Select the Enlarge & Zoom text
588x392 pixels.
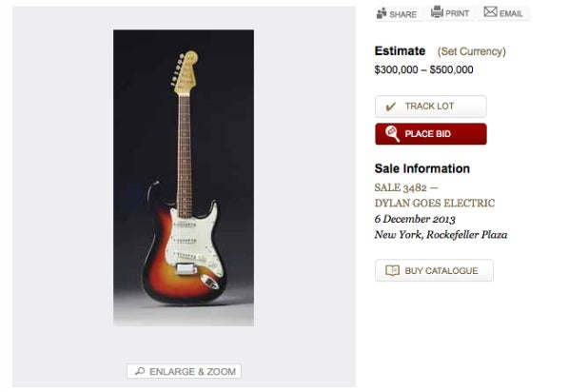(192, 371)
